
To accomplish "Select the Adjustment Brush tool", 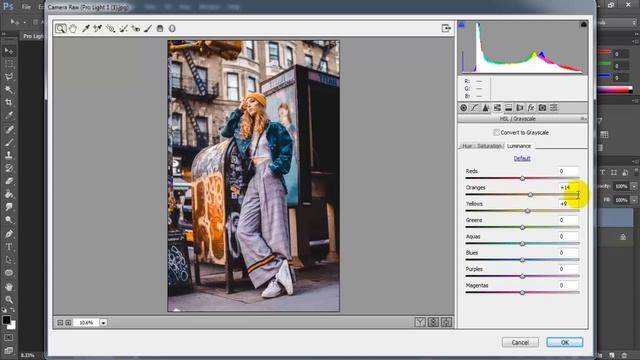I will [x=148, y=29].
